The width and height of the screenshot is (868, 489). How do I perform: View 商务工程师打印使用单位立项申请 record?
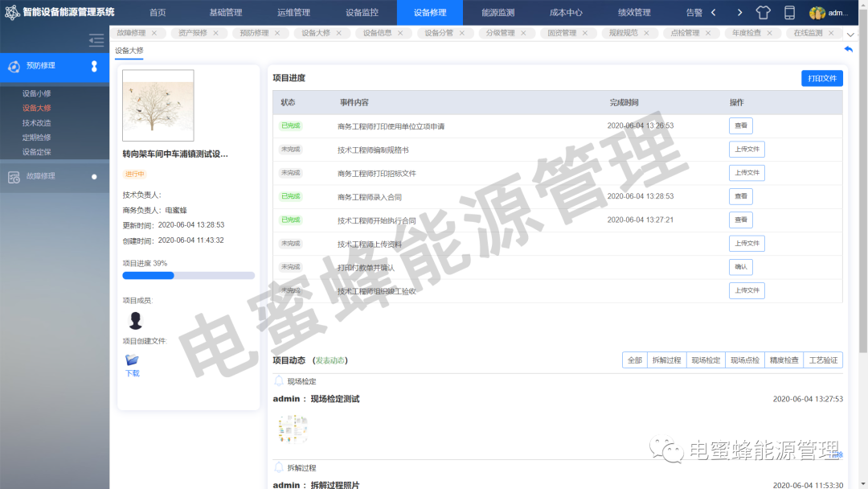(741, 125)
